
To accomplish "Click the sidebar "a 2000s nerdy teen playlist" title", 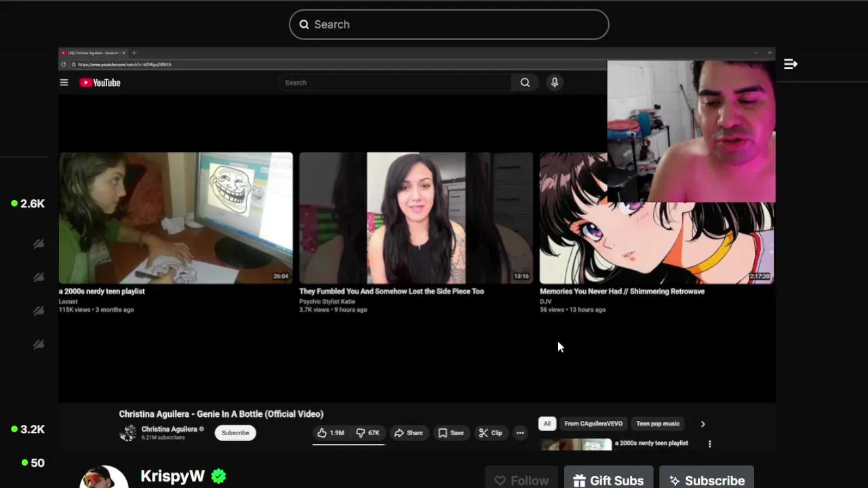I will 652,443.
